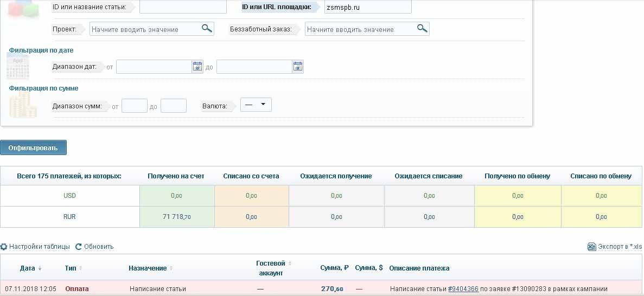
Task: Click the minimum sum 'от' input field
Action: [x=134, y=106]
